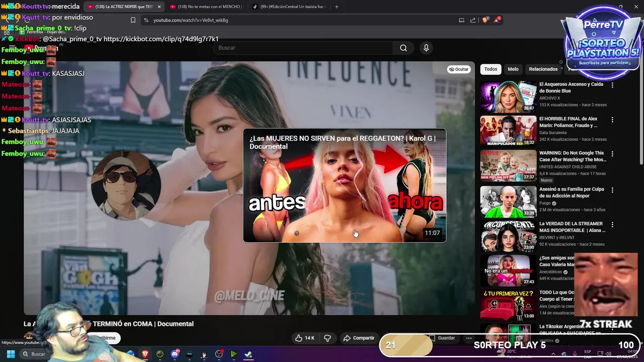Click the cast media icon in address bar

(x=461, y=20)
